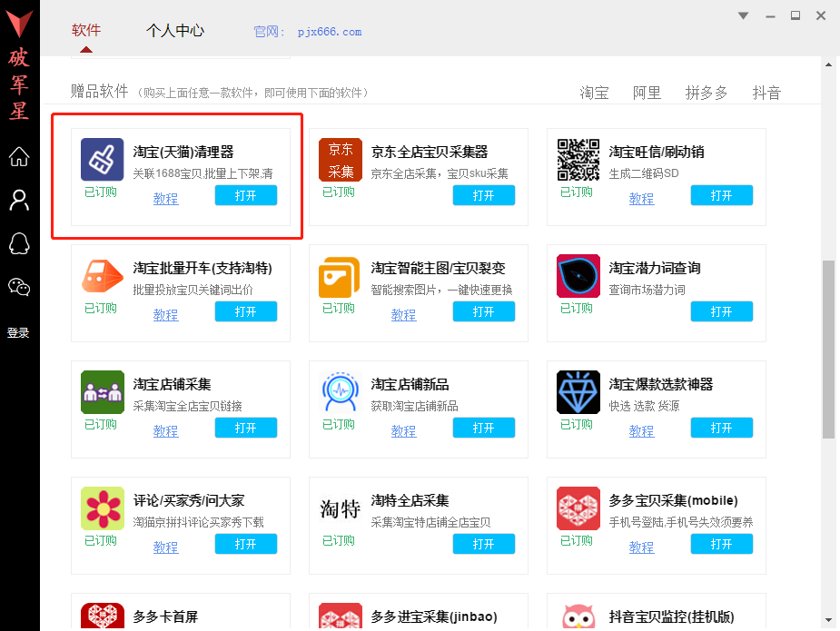Click the 抖音宝贝监控(挂机版) title

[x=671, y=616]
